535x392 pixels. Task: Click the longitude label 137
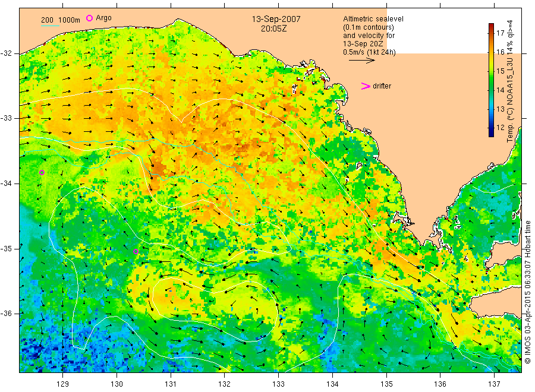[494, 384]
